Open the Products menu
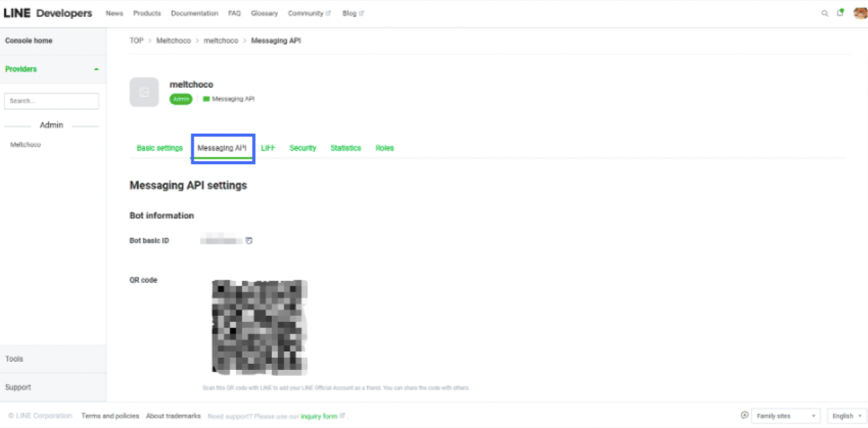Viewport: 868px width, 428px height. click(x=147, y=14)
